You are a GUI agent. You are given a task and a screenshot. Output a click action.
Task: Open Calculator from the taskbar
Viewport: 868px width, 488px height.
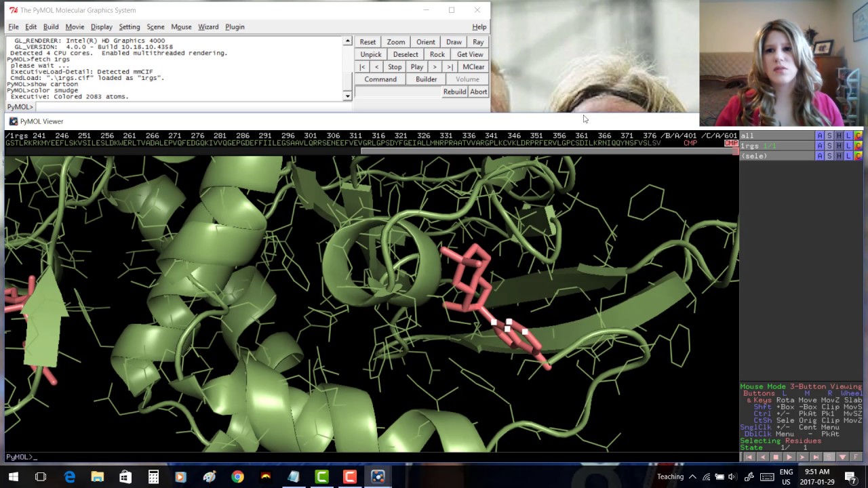[153, 476]
